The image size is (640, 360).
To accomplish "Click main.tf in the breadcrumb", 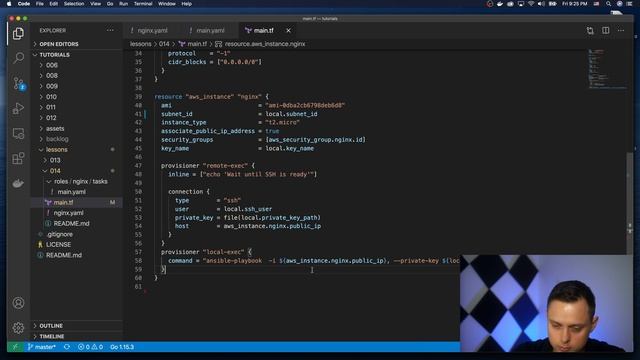I will 197,44.
